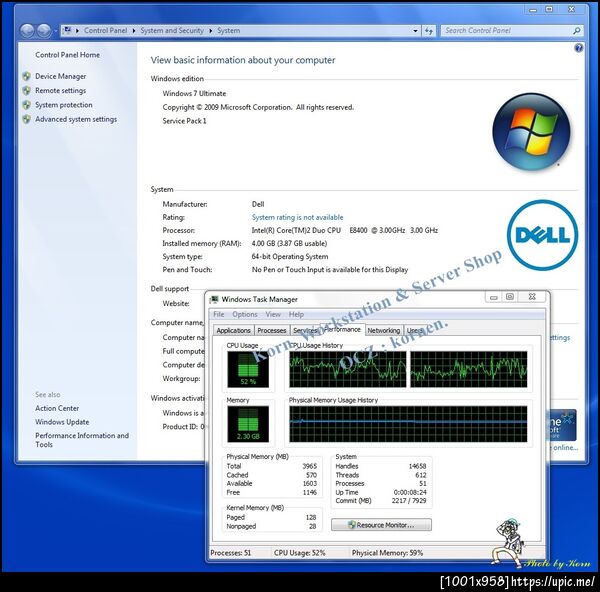Click the Task Manager title bar icon
The height and width of the screenshot is (592, 600).
pos(214,299)
